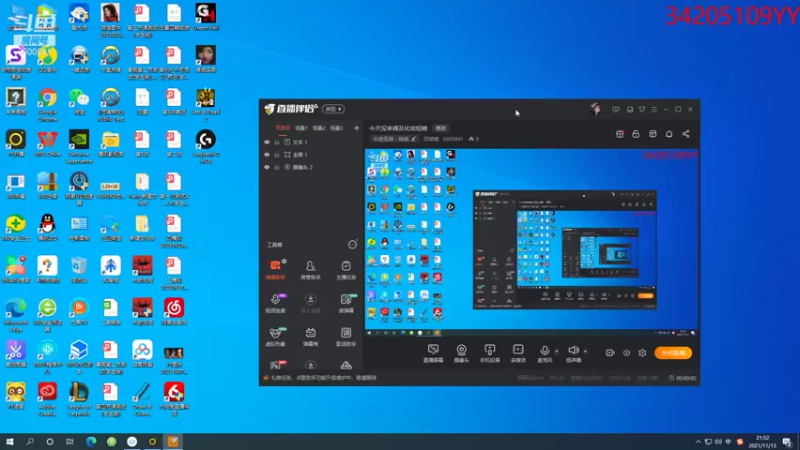Open the Google Chrome desktop shortcut
This screenshot has width=800, height=450.
tap(47, 105)
